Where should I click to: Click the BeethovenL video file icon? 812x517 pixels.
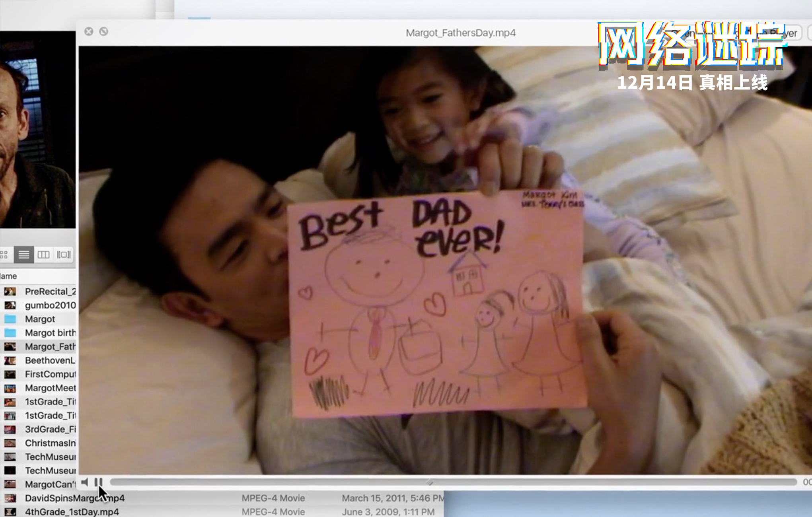tap(10, 360)
